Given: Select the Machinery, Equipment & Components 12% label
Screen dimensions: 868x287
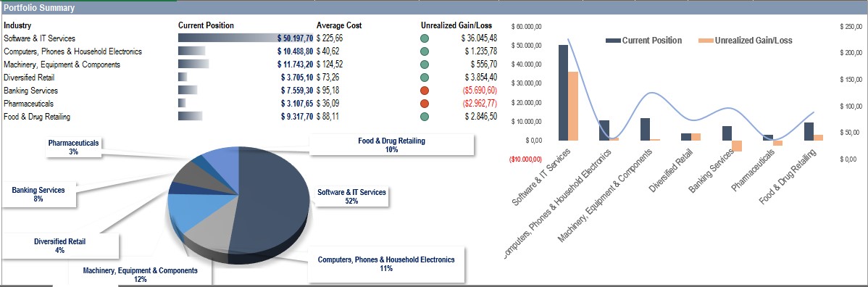Looking at the screenshot, I should pos(140,274).
